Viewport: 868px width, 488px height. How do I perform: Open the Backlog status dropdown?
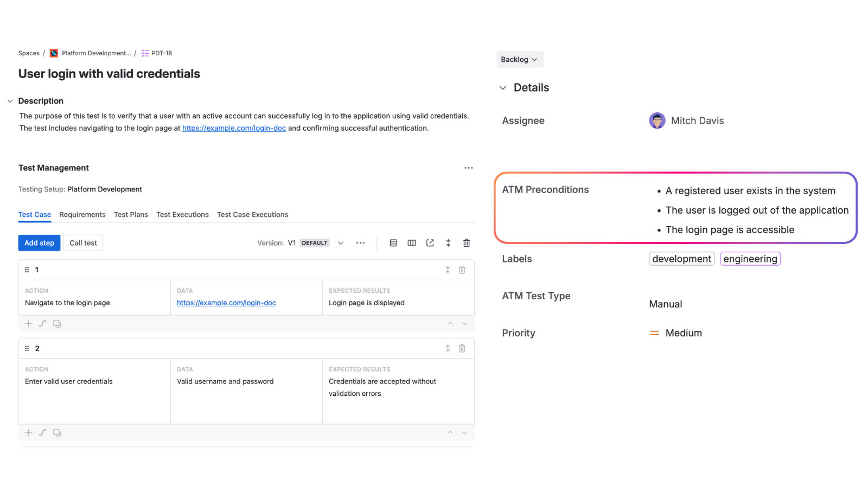pos(520,59)
